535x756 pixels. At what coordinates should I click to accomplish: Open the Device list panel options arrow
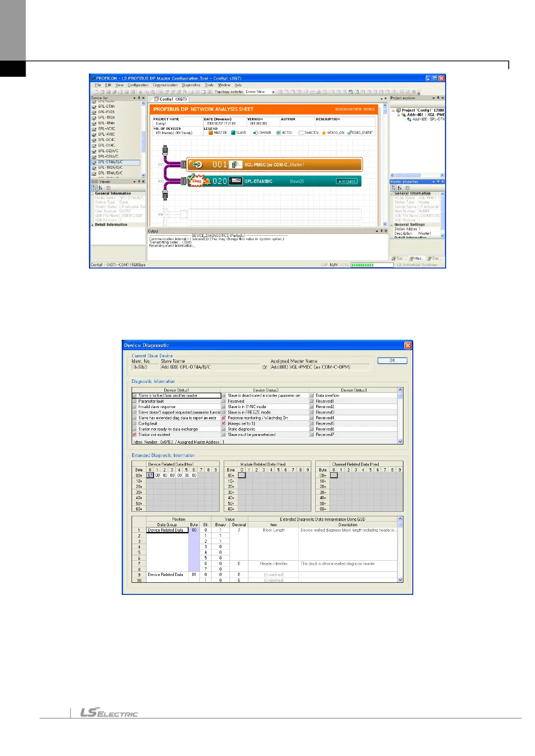[x=134, y=98]
